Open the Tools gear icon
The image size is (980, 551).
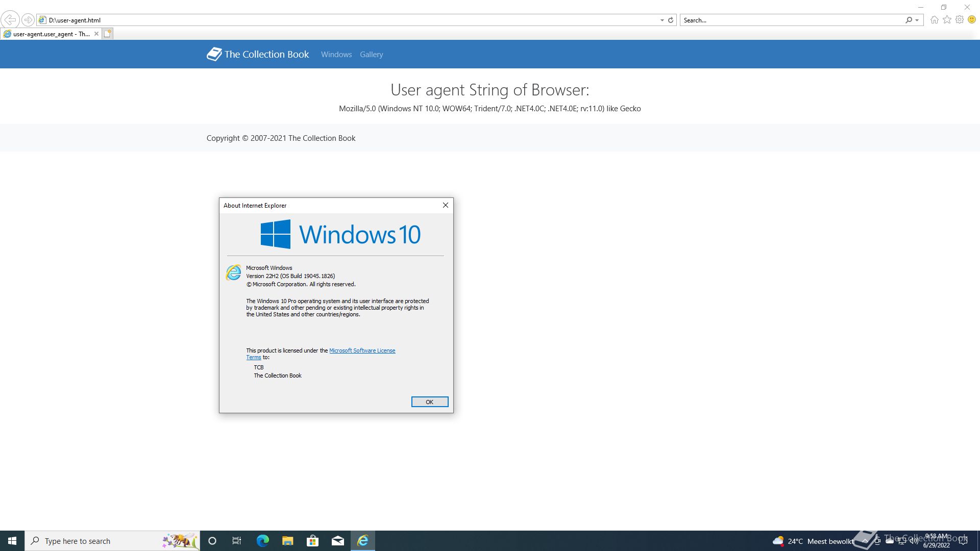(960, 20)
